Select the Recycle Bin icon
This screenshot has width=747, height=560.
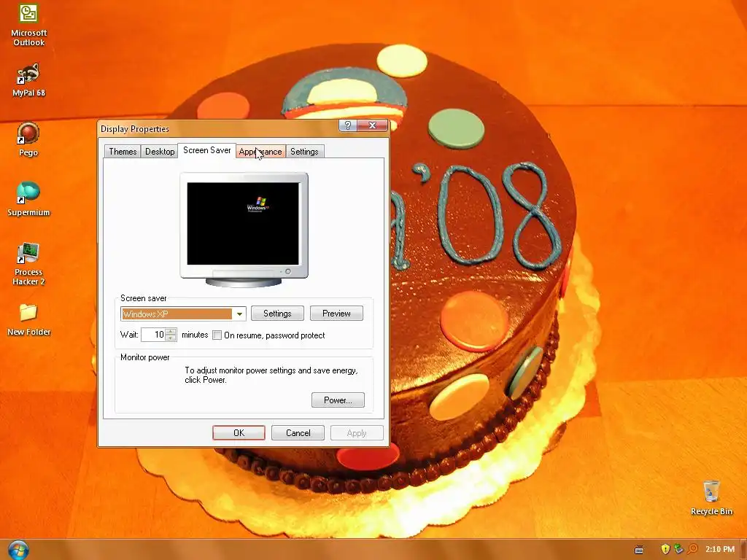coord(711,498)
